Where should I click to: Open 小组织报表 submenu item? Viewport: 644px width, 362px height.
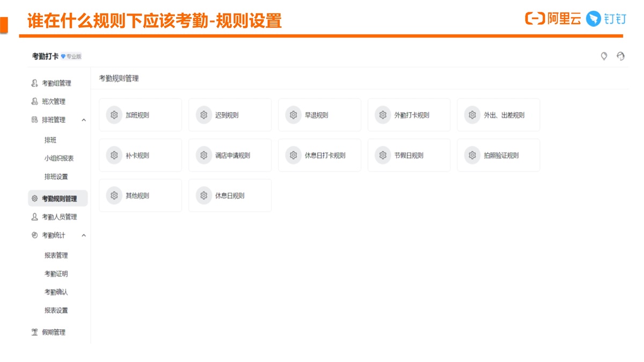tap(59, 158)
